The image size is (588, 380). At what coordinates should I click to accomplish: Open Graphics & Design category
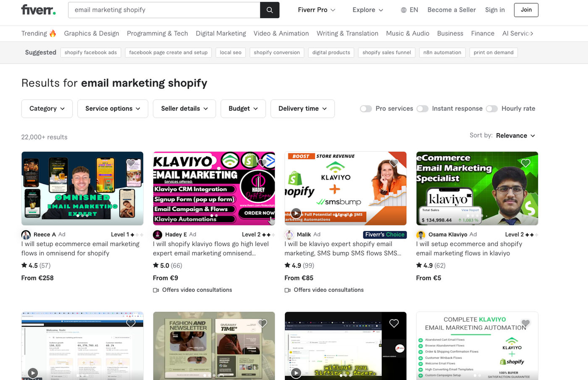coord(92,33)
